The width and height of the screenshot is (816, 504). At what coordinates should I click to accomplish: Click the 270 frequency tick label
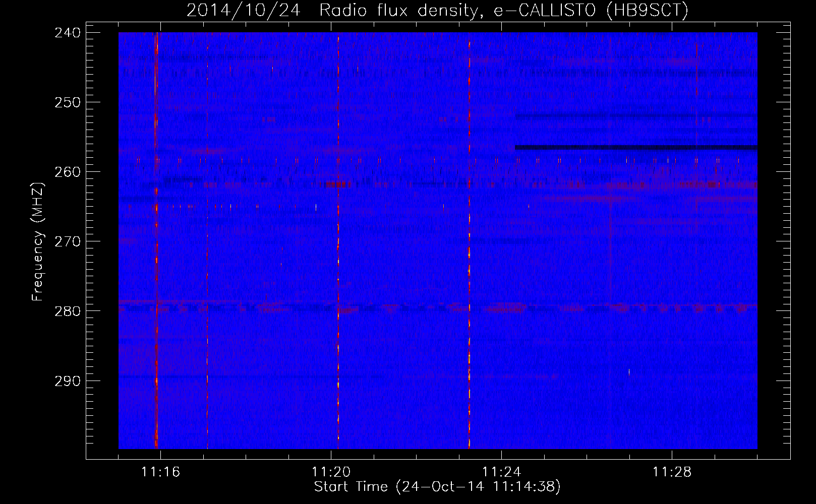point(67,241)
